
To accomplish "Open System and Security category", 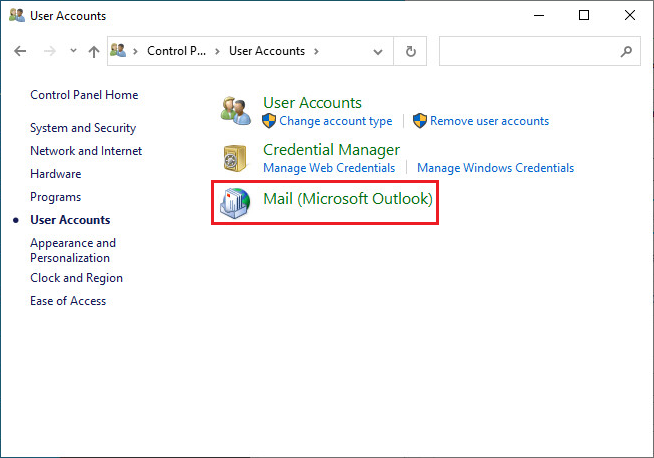I will pyautogui.click(x=83, y=128).
